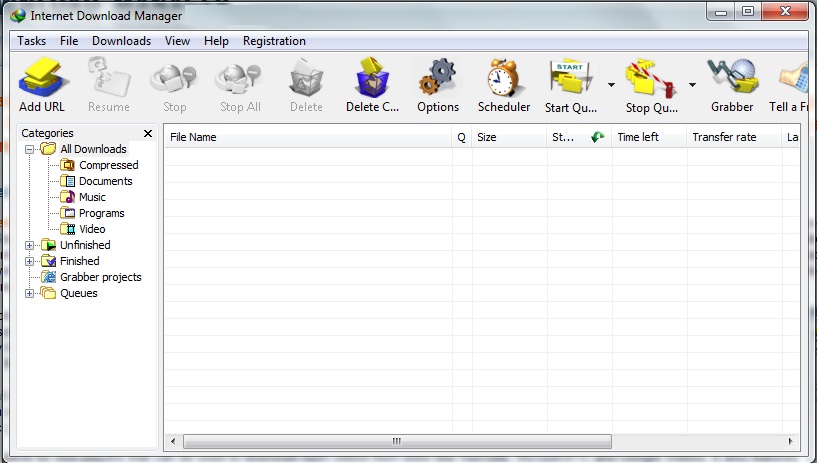Open the Help menu

tap(216, 41)
